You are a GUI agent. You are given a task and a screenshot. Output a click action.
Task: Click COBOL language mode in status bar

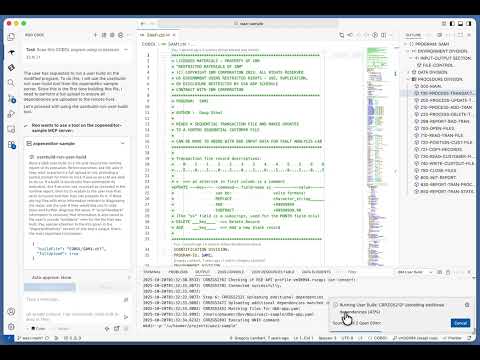pos(378,338)
